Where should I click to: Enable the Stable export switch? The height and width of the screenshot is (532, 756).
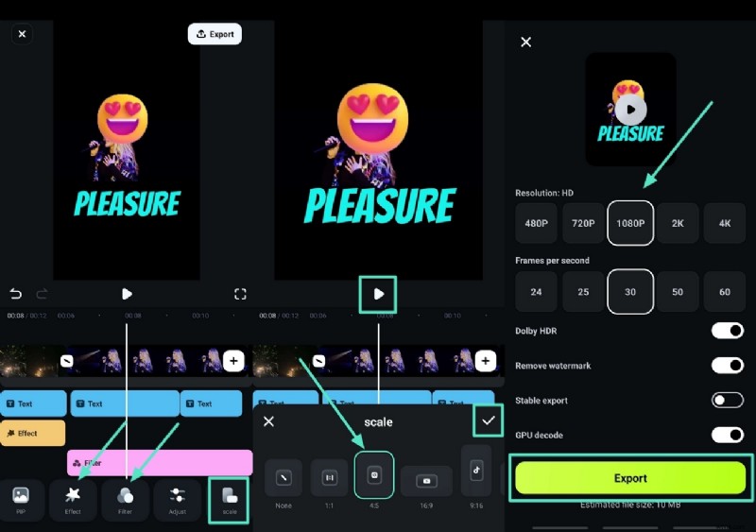point(727,400)
